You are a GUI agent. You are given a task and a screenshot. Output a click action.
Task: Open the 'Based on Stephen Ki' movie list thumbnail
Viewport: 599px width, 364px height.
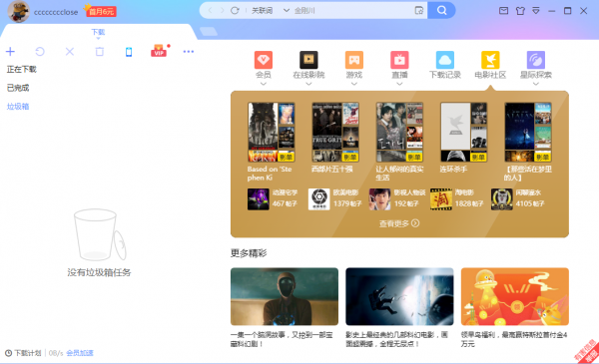[272, 132]
